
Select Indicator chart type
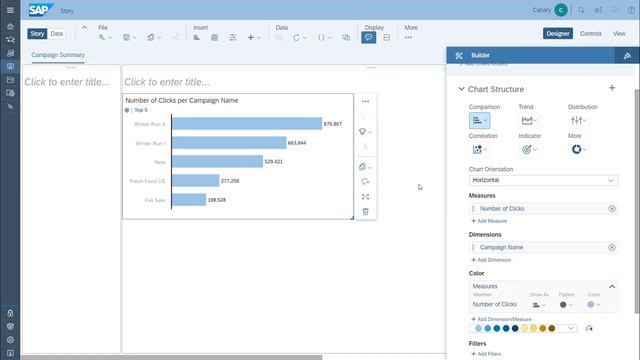click(x=529, y=149)
